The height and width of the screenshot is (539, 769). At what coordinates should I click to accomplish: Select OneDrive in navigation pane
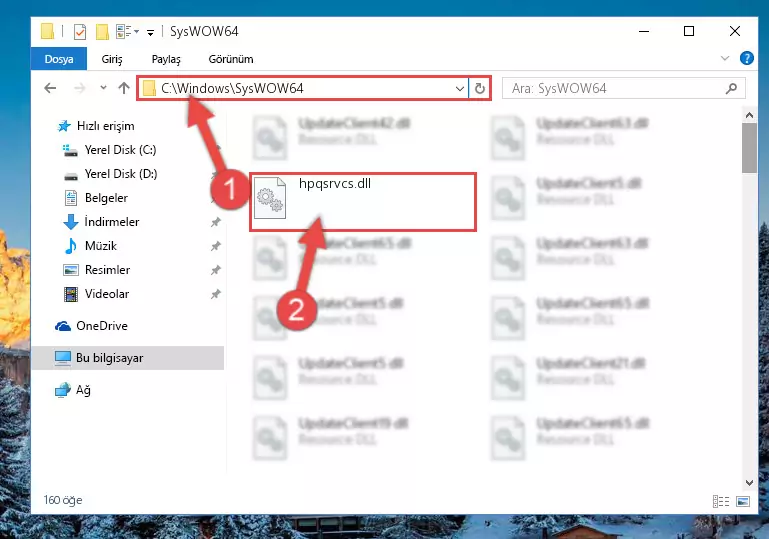[102, 326]
